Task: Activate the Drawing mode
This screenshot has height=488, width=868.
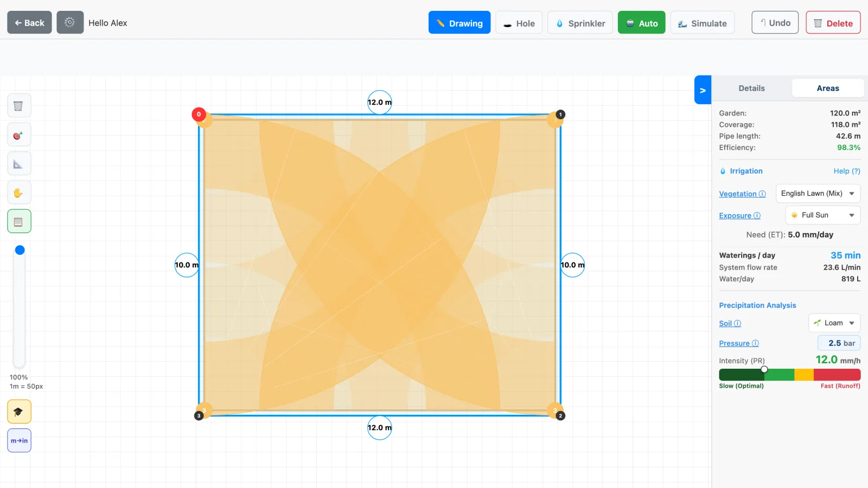Action: coord(459,22)
